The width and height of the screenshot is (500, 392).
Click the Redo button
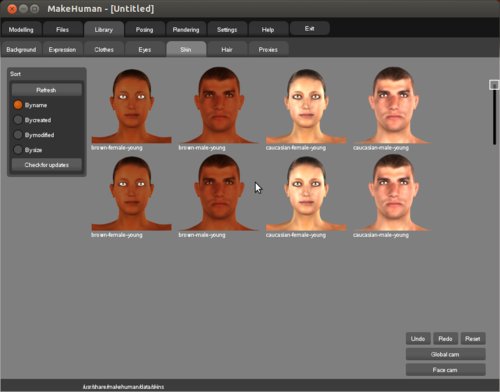tap(445, 339)
